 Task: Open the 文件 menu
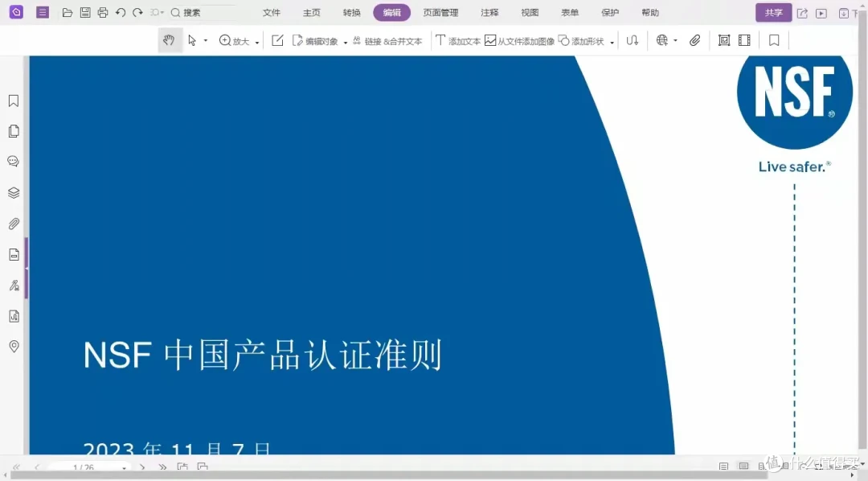point(272,12)
